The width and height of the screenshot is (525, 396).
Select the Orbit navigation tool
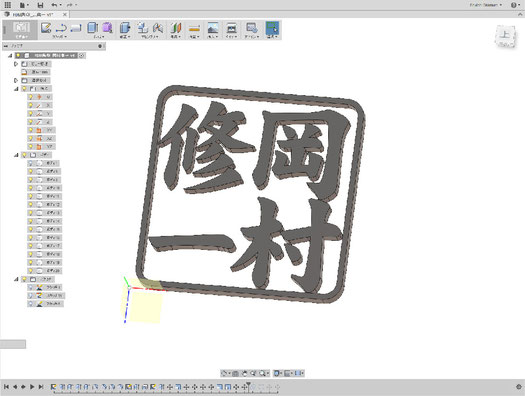(x=224, y=373)
